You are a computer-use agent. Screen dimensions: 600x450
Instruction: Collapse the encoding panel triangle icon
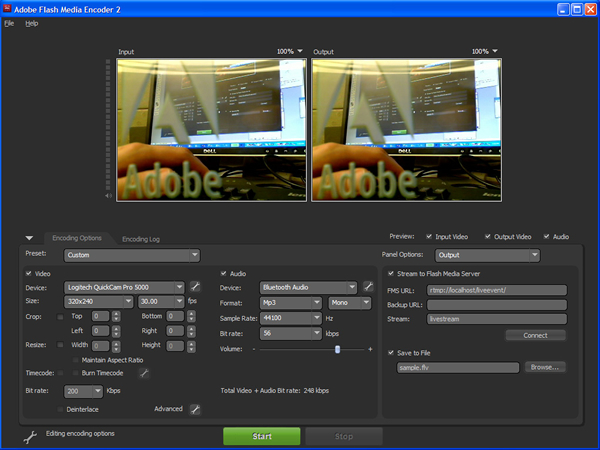pos(29,238)
